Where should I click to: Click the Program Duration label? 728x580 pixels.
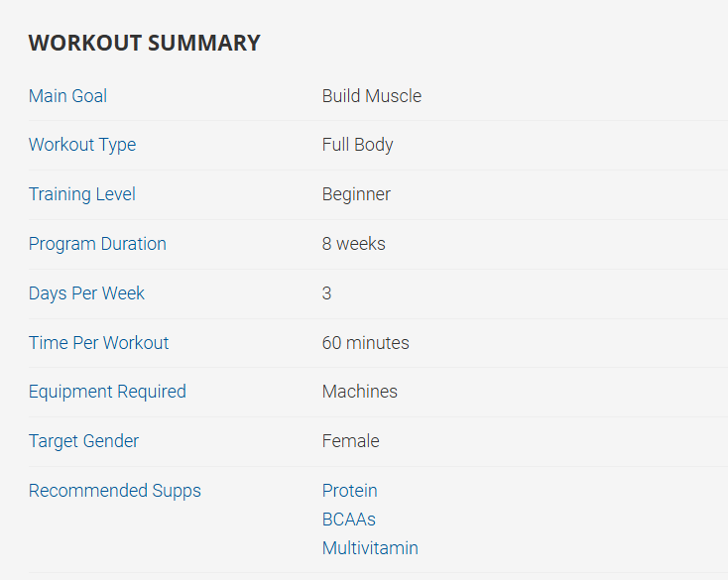(x=97, y=244)
